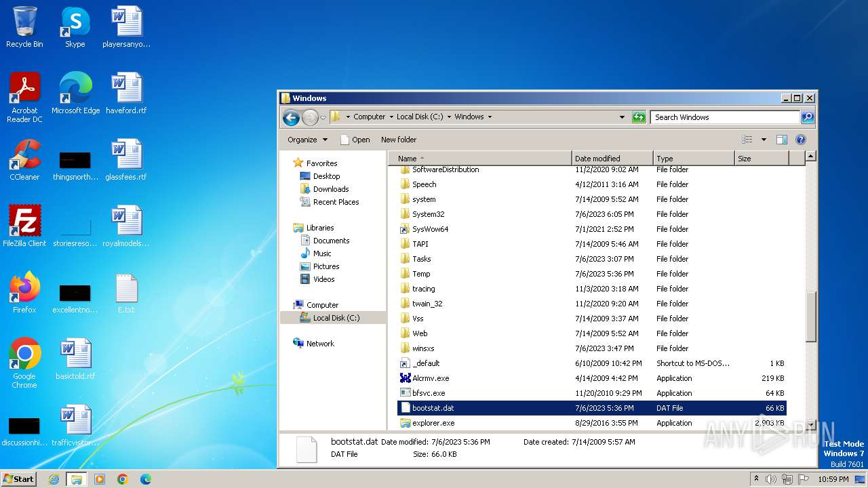Click Media Player taskbar icon
Screen dimensions: 868x488
tap(100, 479)
